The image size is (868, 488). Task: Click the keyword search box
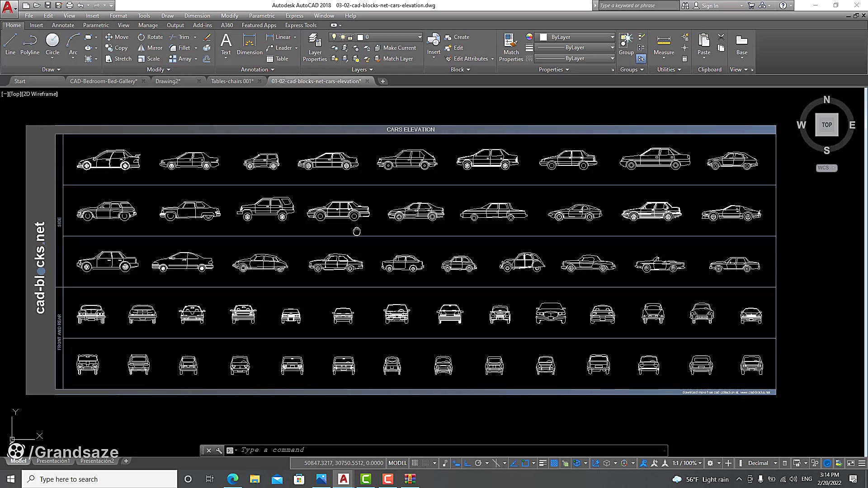tap(638, 5)
